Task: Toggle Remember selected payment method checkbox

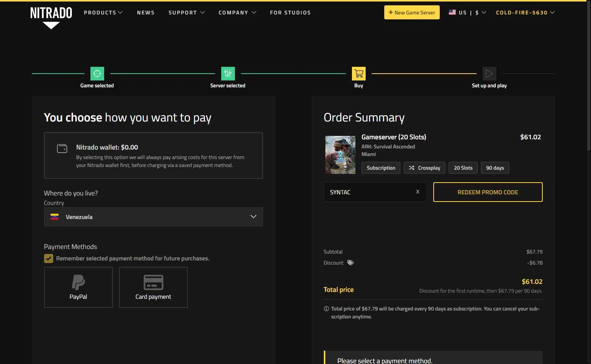Action: coord(49,258)
